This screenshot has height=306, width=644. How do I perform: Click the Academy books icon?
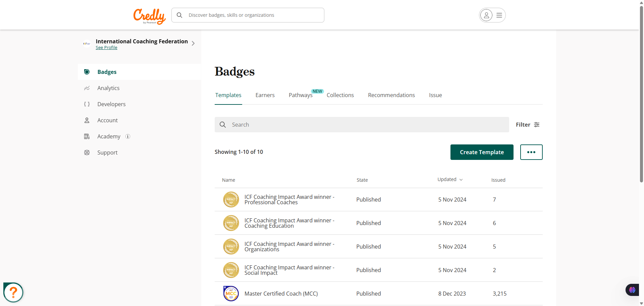(x=87, y=136)
